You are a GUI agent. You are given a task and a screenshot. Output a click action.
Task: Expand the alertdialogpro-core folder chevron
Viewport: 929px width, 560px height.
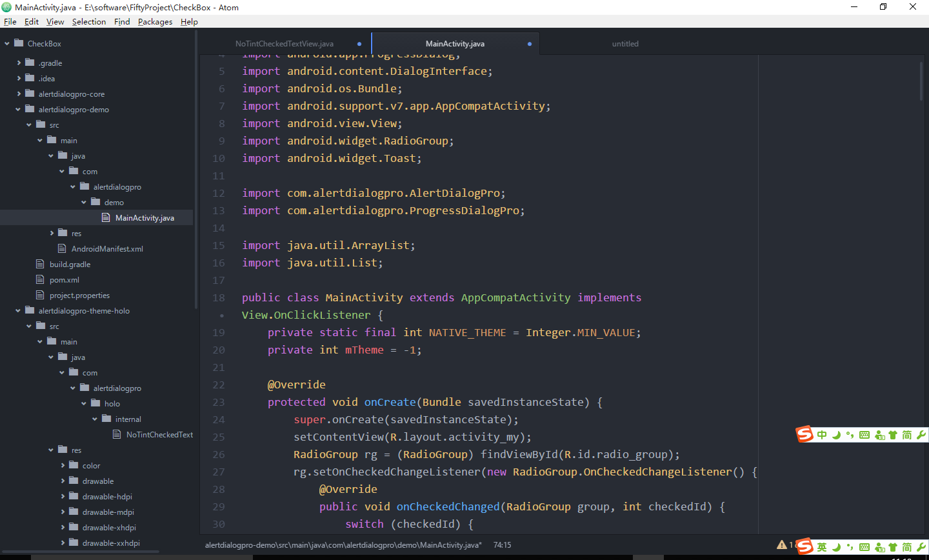tap(19, 94)
